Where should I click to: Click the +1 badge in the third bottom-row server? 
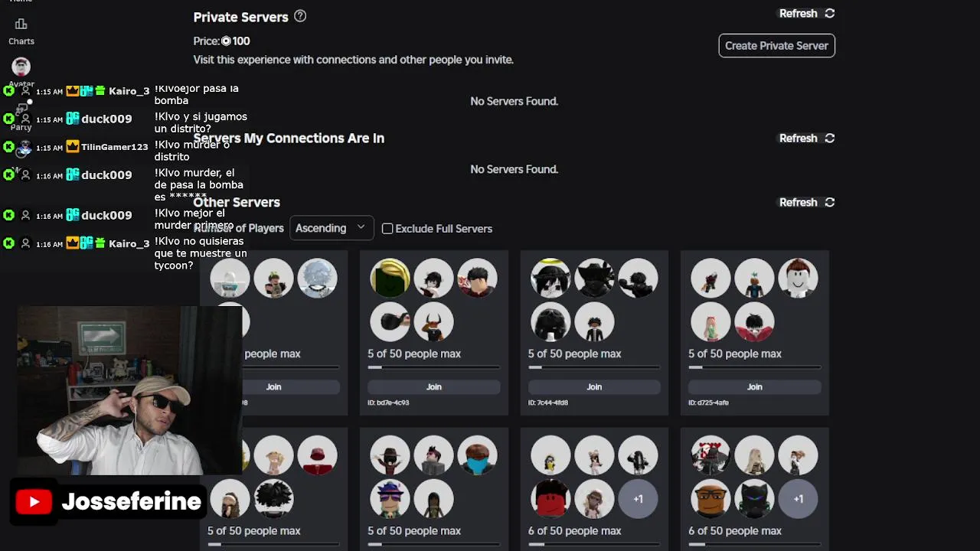click(638, 499)
